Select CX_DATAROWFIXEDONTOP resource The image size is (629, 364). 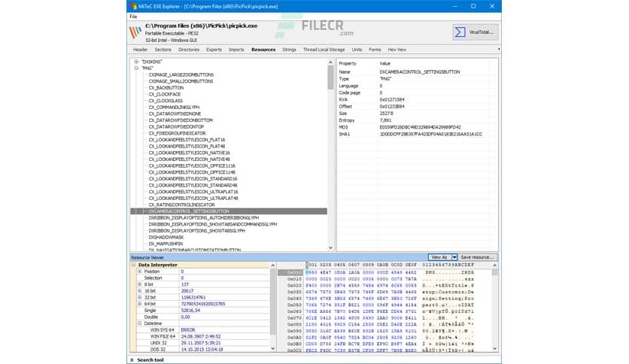point(176,126)
